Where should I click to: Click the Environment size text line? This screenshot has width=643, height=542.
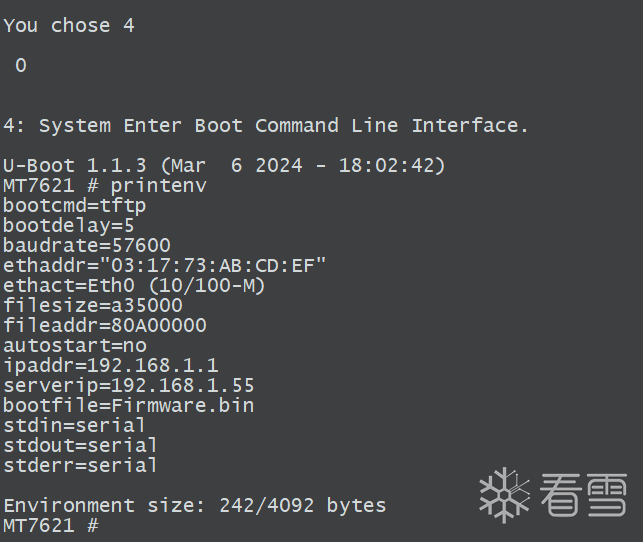[194, 506]
